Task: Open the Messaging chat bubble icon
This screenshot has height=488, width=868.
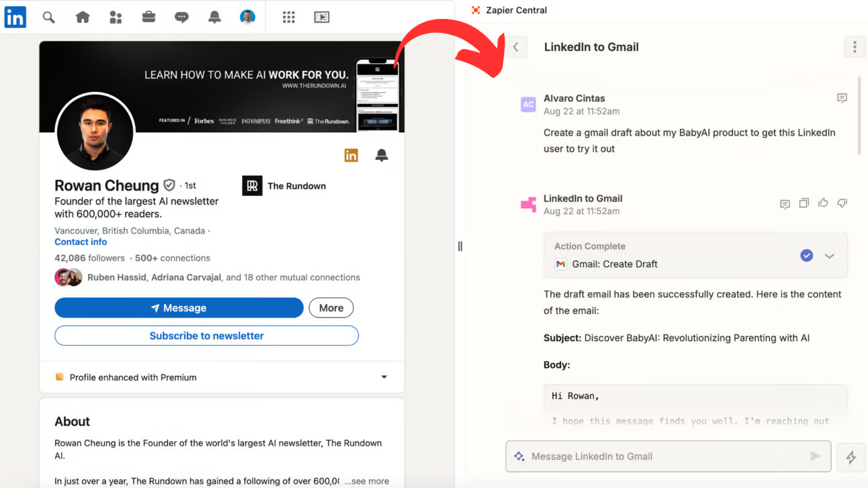Action: pos(181,17)
